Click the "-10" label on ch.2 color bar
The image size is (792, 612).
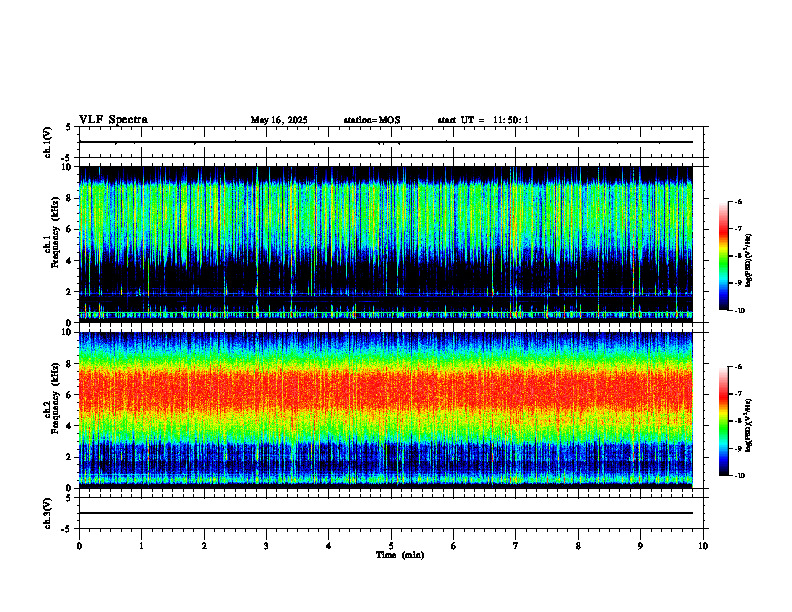739,476
